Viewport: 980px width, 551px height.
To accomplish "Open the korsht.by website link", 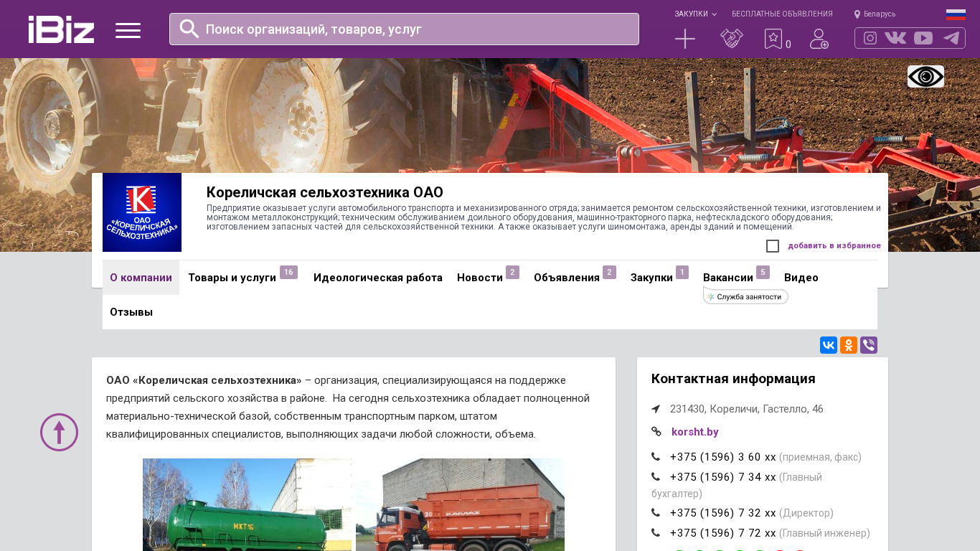I will [695, 432].
